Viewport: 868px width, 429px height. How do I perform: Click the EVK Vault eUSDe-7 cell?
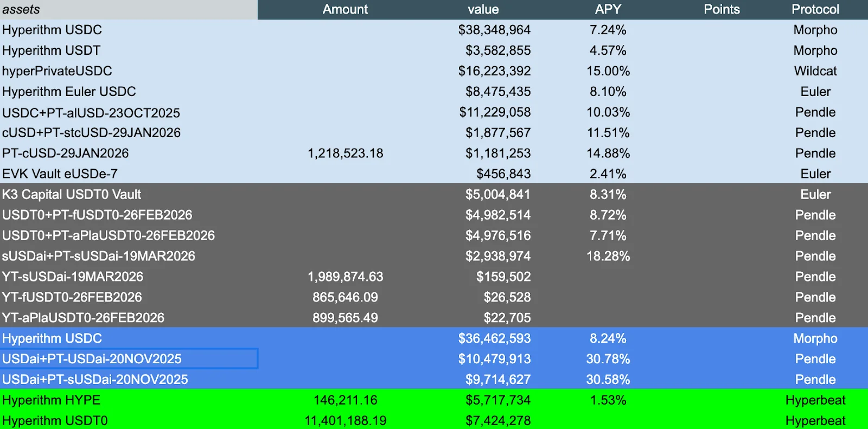point(60,174)
